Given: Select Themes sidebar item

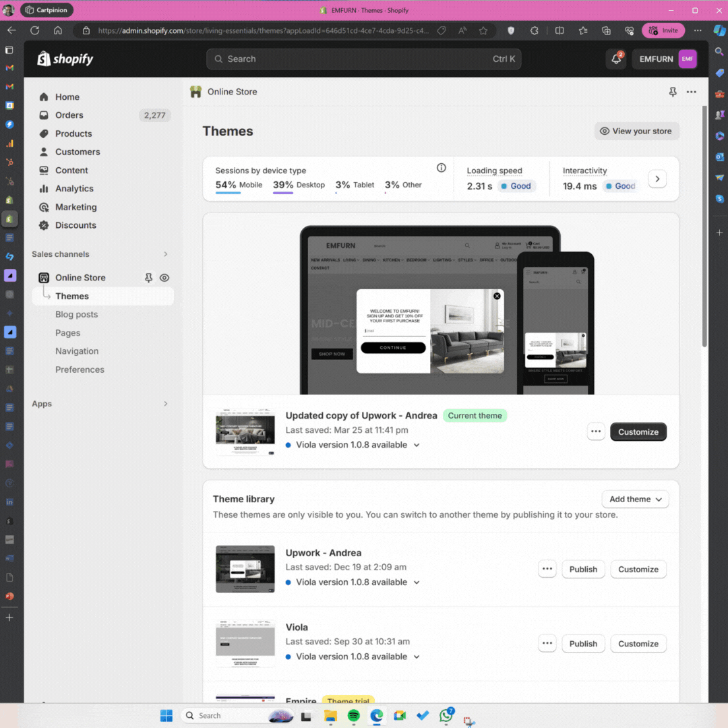Looking at the screenshot, I should [103, 296].
